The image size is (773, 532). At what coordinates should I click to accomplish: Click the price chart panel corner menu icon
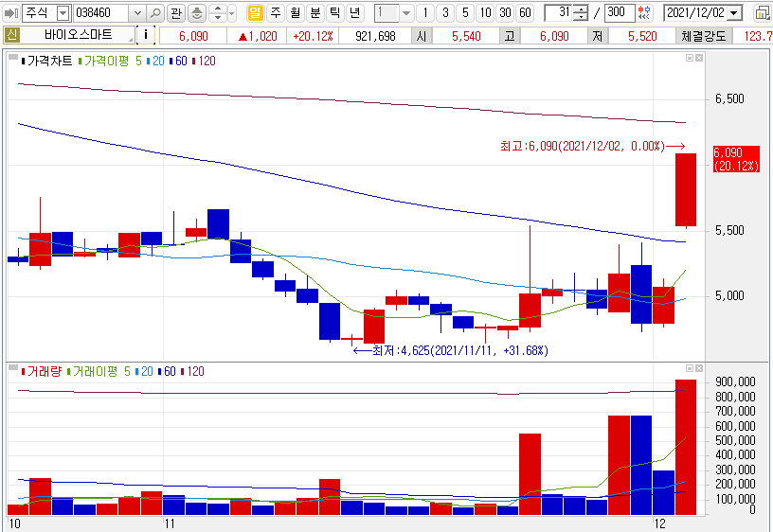[13, 57]
